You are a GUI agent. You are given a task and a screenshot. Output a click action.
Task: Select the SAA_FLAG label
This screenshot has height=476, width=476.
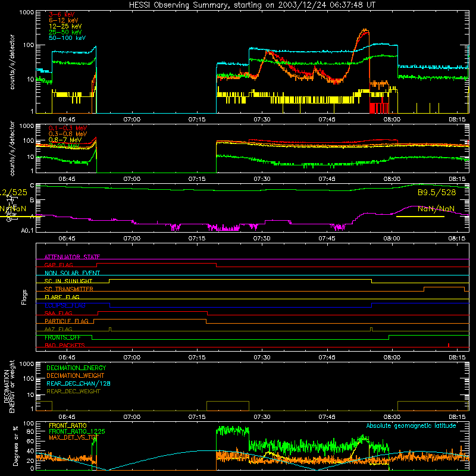pos(58,313)
